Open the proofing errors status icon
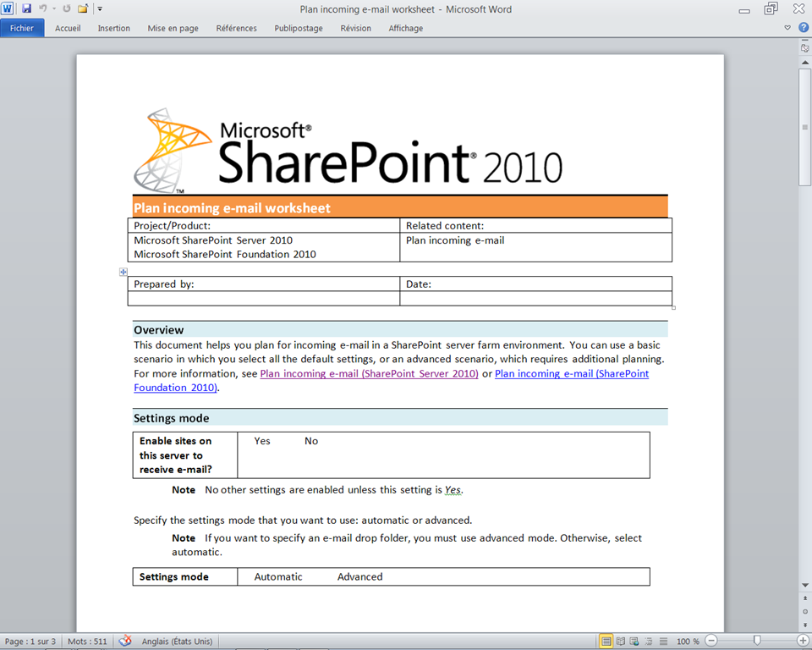812x650 pixels. (x=125, y=642)
